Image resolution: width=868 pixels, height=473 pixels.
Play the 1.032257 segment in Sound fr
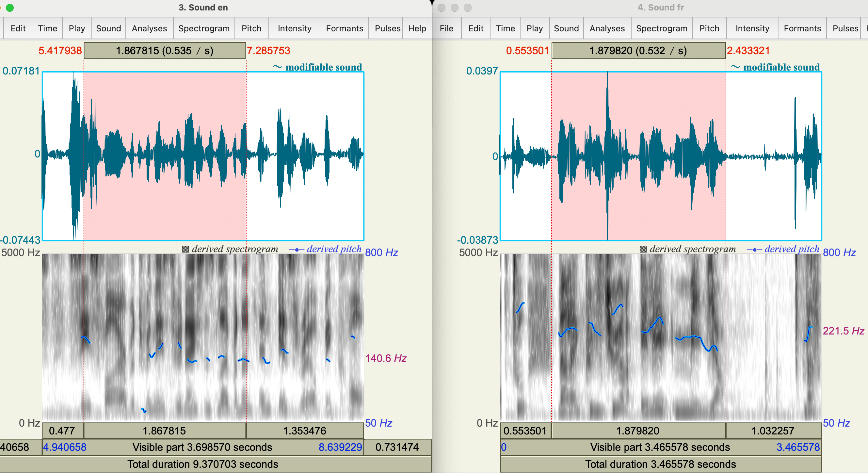tap(774, 431)
